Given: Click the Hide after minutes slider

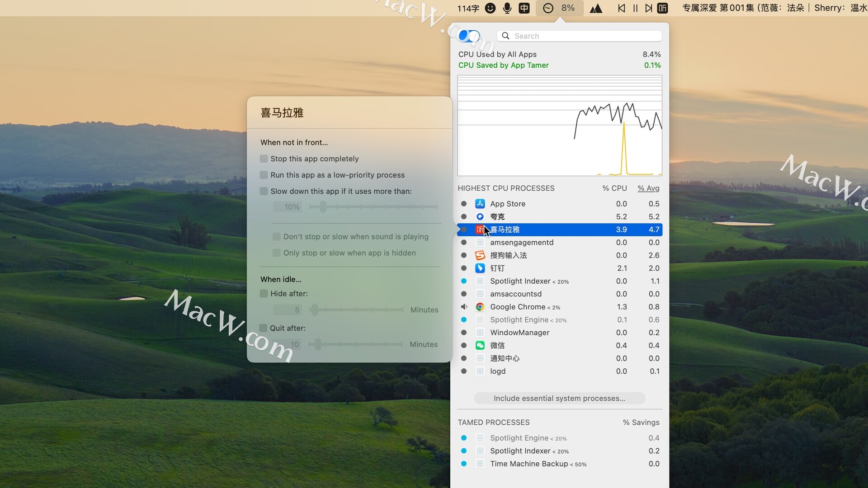Looking at the screenshot, I should (x=356, y=310).
